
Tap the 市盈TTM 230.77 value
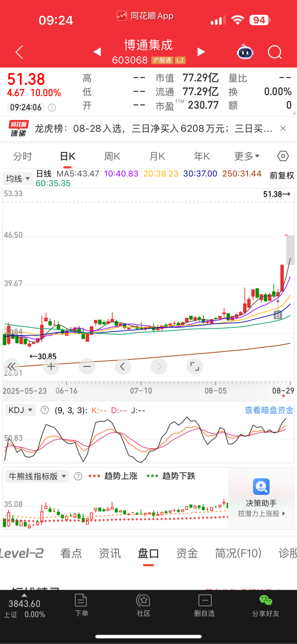pos(203,105)
